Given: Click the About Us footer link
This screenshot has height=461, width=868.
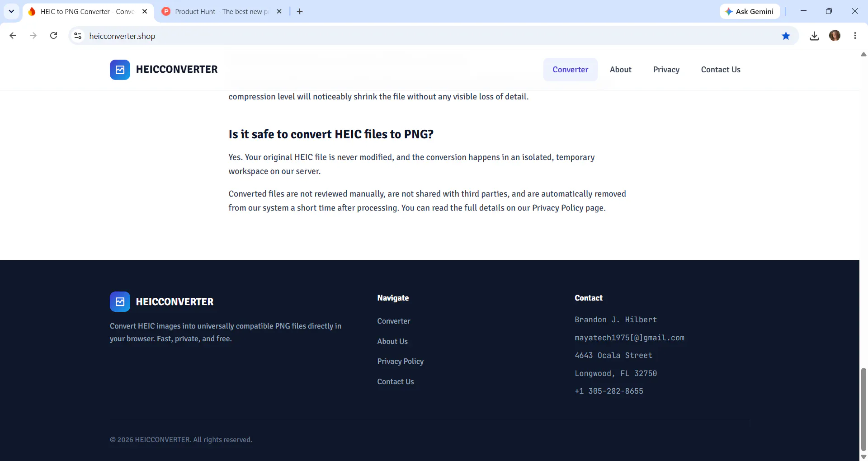Looking at the screenshot, I should [x=392, y=341].
